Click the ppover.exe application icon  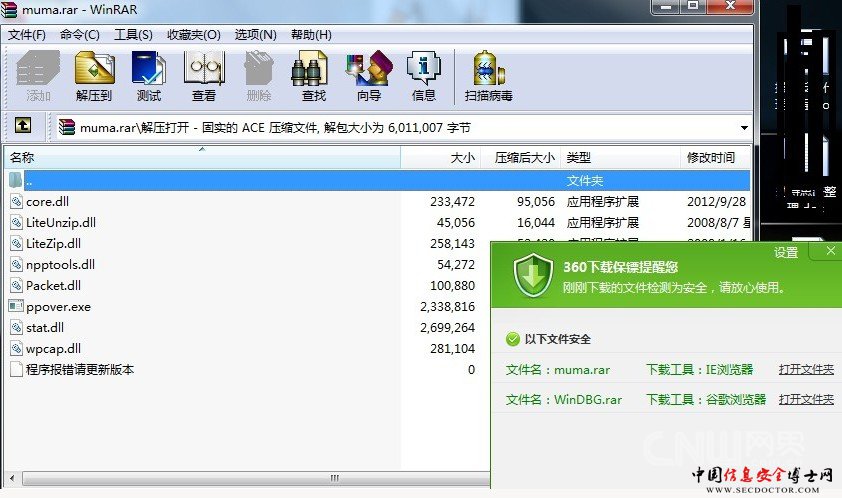[x=16, y=306]
